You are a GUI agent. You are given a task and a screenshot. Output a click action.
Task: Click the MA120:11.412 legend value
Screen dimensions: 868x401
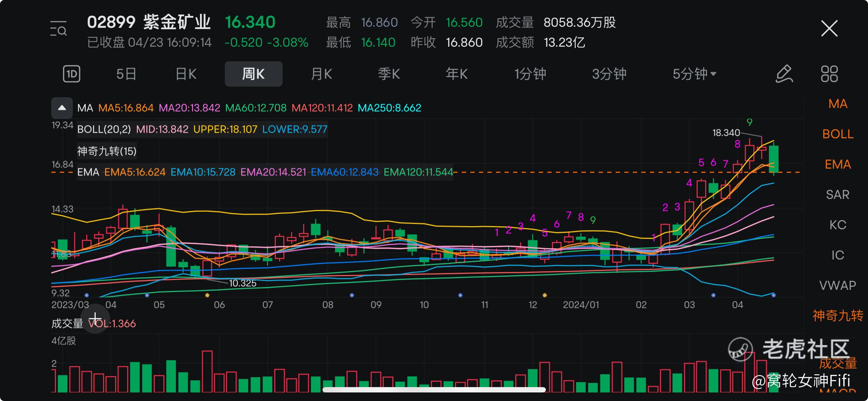(322, 108)
